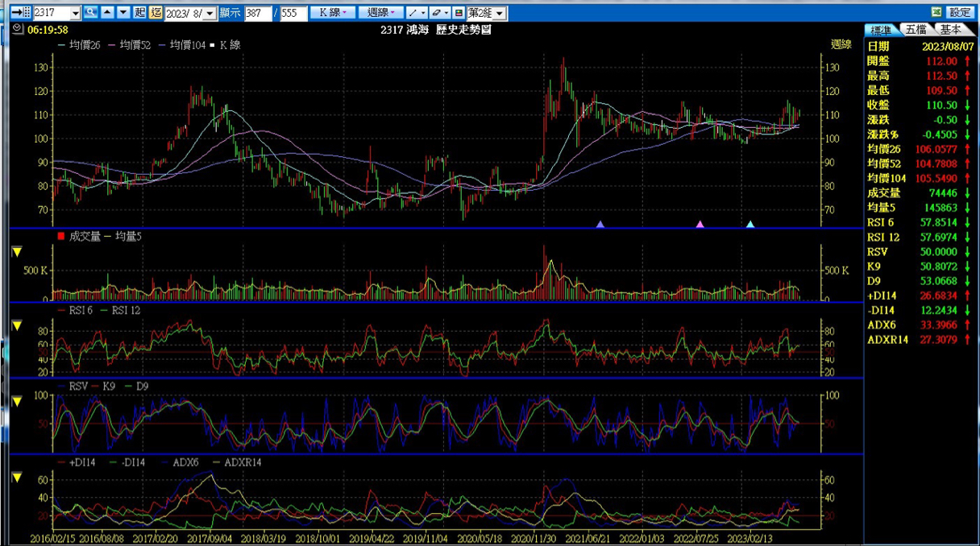
Task: Click the down arrow for next stock
Action: (x=122, y=13)
